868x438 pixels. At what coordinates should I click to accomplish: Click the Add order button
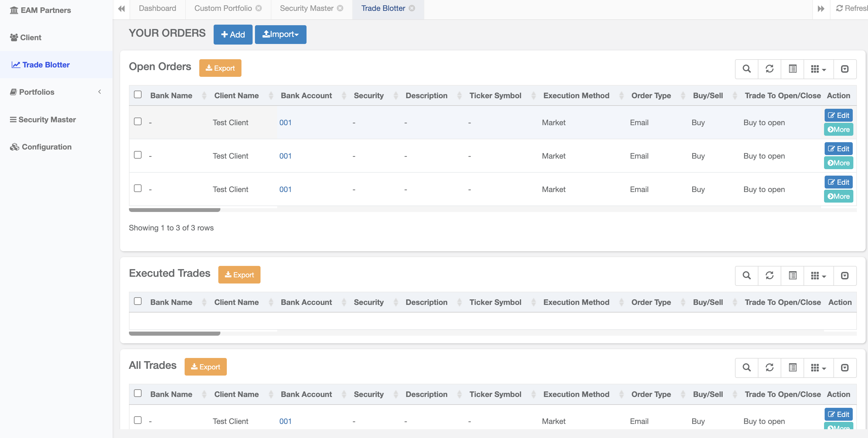(233, 34)
